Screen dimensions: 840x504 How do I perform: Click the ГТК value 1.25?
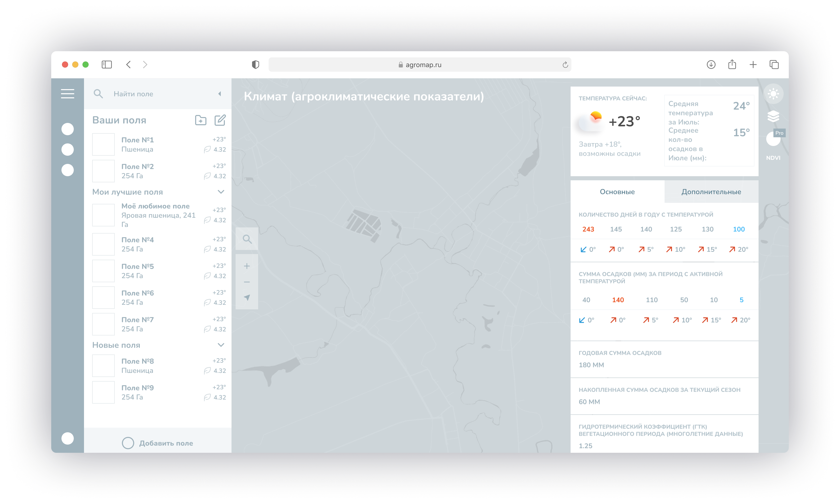(585, 446)
